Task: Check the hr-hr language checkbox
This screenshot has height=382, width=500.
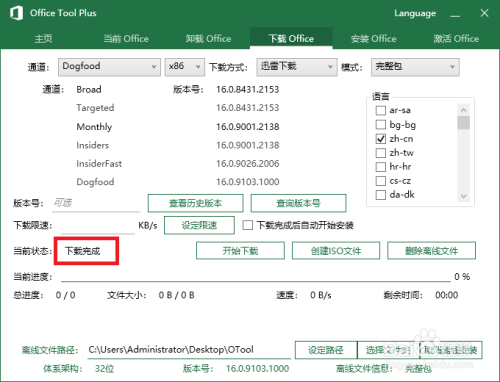Action: [x=381, y=167]
